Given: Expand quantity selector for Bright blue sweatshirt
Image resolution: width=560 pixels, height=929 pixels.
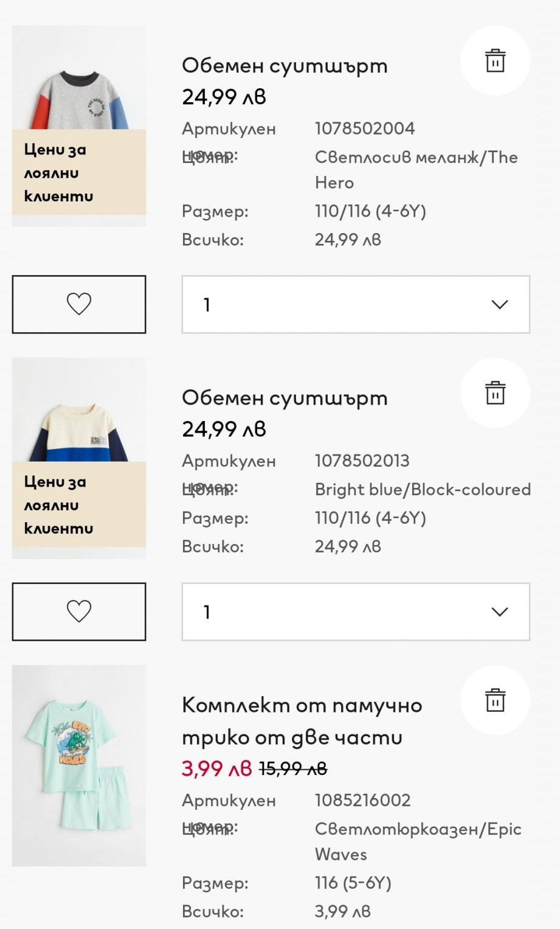Looking at the screenshot, I should tap(356, 611).
